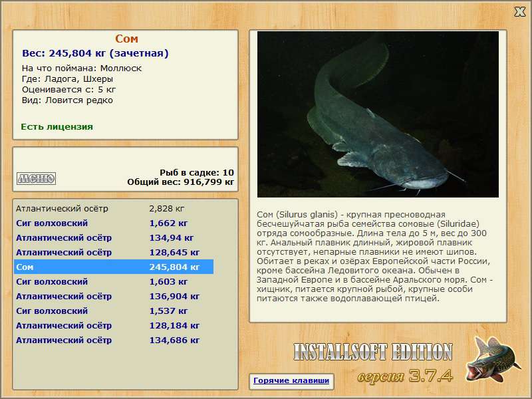Select Атлантический осётр 128,184 кг row
532x399 pixels.
pyautogui.click(x=114, y=325)
